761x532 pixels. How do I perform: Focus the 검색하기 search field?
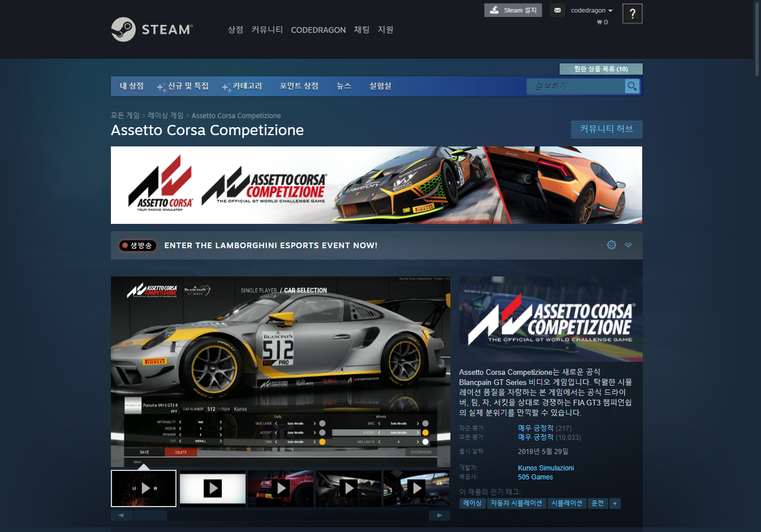(576, 86)
